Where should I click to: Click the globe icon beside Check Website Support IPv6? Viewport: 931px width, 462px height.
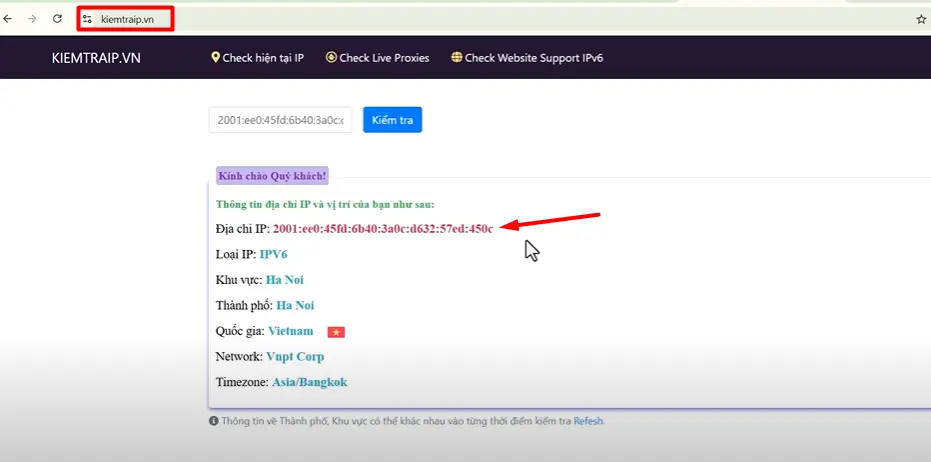[x=457, y=58]
